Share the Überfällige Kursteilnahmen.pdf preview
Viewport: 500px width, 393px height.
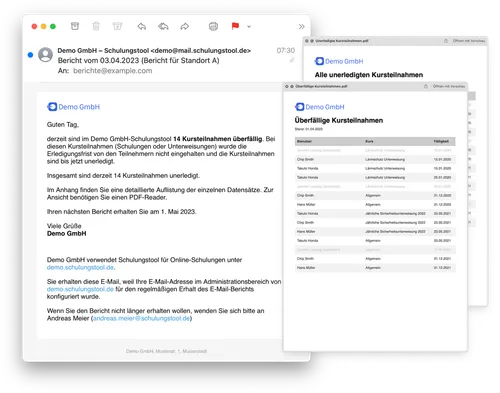(x=426, y=86)
